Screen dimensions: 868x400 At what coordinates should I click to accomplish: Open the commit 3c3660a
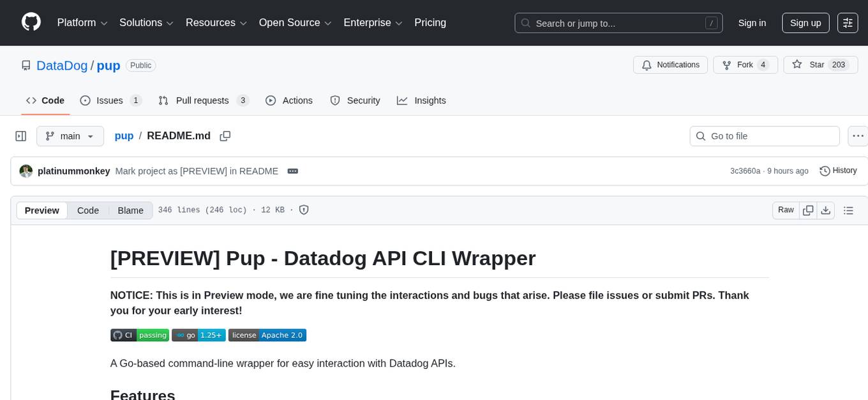(744, 171)
